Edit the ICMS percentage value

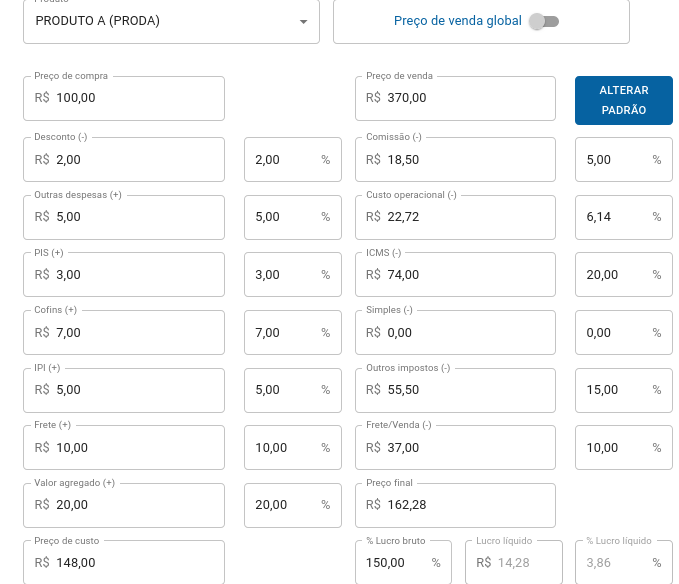click(624, 274)
